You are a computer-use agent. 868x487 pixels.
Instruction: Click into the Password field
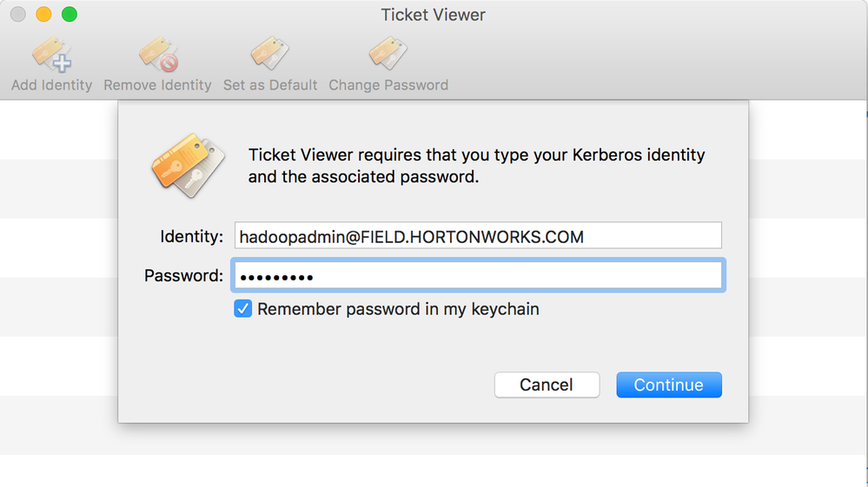[x=478, y=276]
